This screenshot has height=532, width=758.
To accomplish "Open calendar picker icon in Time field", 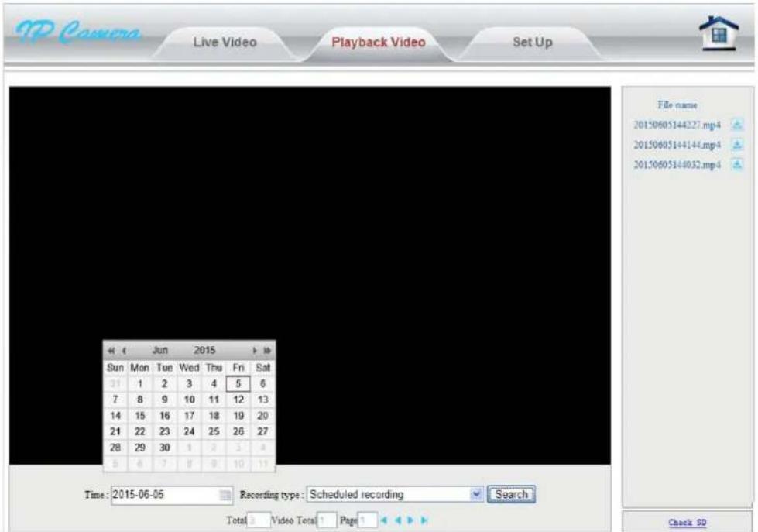I will point(225,495).
